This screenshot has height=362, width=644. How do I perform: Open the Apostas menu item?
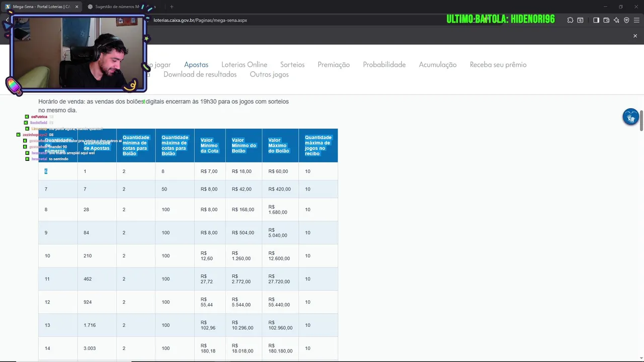coord(196,64)
